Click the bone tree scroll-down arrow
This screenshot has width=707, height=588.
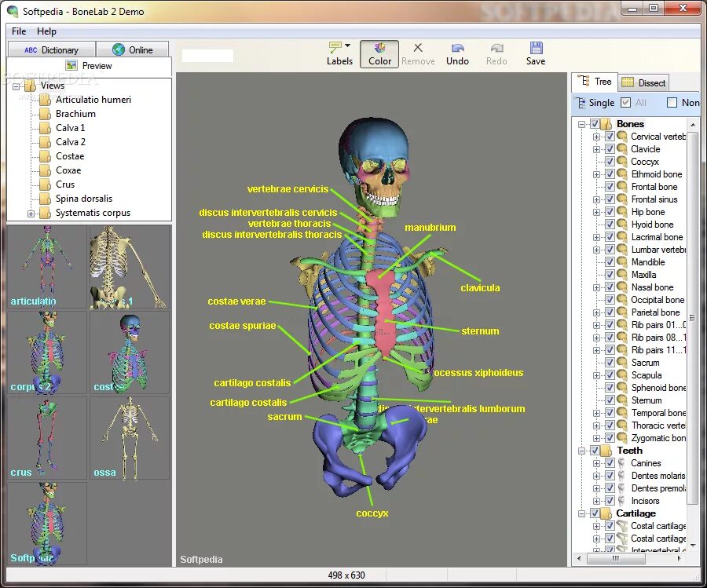(x=693, y=545)
